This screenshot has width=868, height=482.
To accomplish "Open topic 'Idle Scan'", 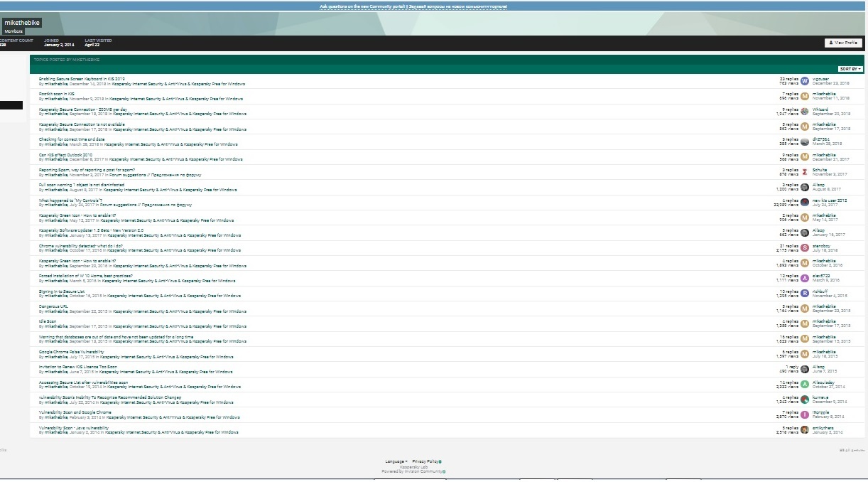I will (48, 321).
